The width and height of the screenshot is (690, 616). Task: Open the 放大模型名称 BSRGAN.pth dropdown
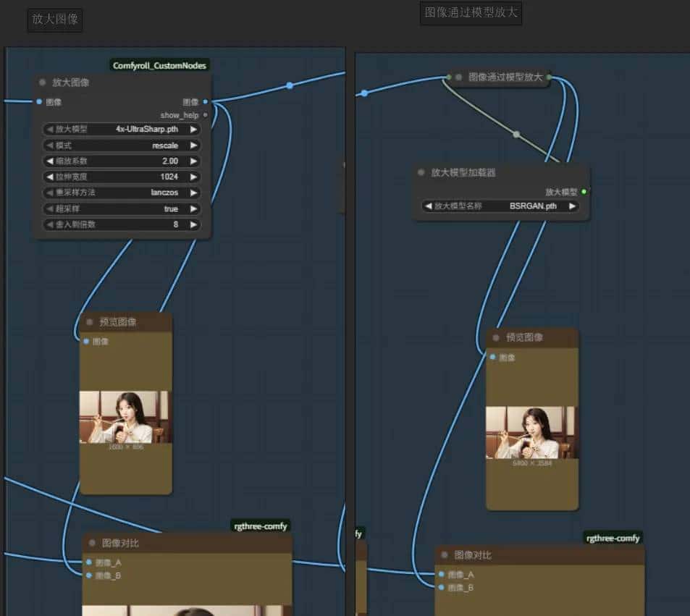[500, 206]
